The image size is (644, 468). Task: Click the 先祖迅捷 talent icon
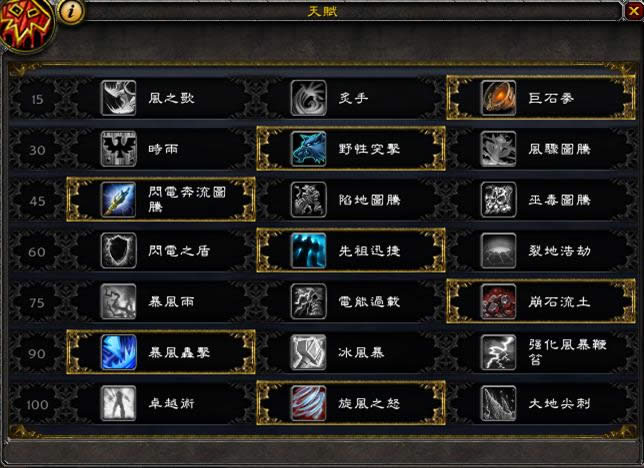coord(308,251)
